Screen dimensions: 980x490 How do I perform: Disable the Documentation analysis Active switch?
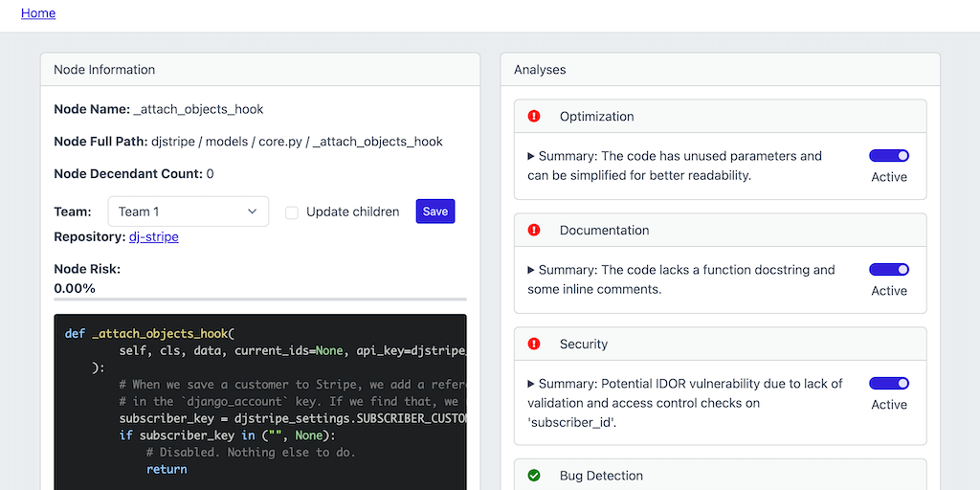click(888, 270)
